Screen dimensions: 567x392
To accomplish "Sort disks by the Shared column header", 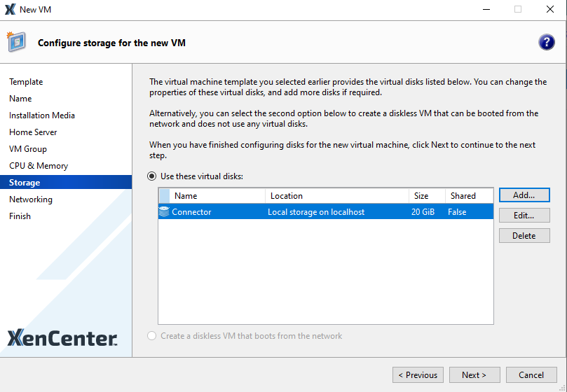I will 469,196.
